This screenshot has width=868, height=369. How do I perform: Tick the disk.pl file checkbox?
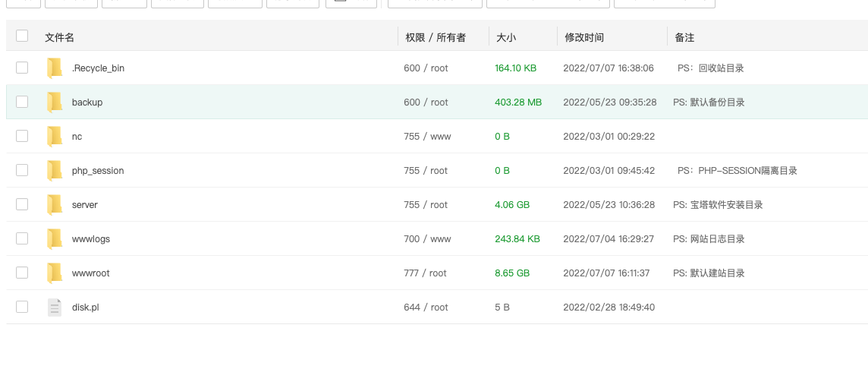point(22,307)
